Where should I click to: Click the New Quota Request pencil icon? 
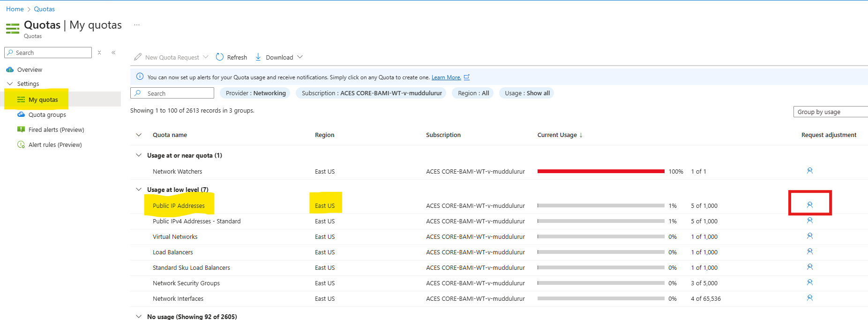click(138, 57)
